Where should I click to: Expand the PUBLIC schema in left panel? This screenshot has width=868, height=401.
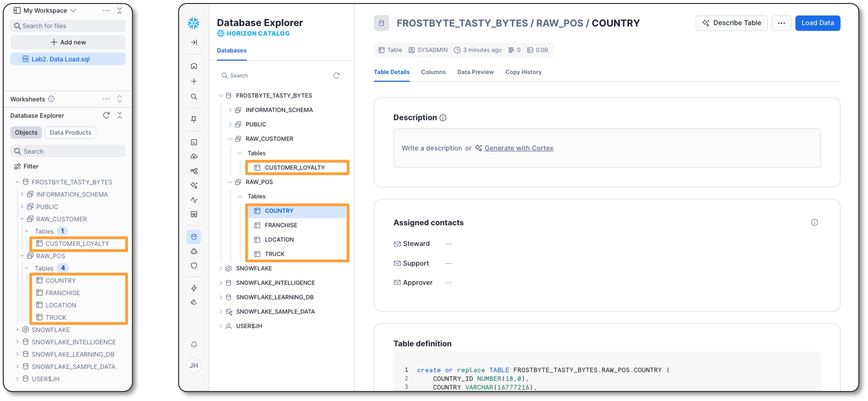tap(22, 207)
